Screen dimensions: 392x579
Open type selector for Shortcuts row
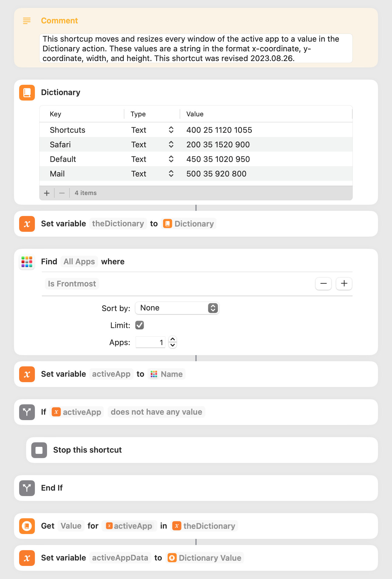[171, 130]
